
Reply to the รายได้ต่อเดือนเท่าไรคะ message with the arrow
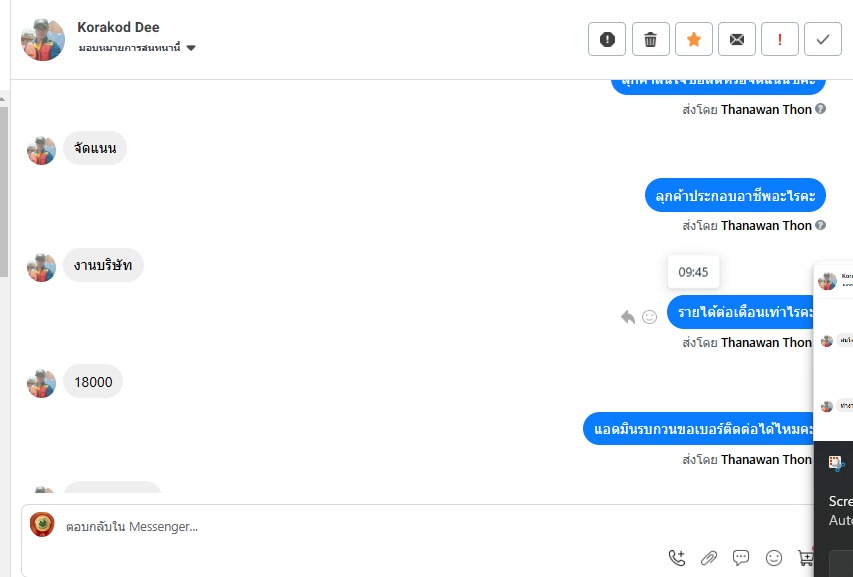(x=628, y=317)
